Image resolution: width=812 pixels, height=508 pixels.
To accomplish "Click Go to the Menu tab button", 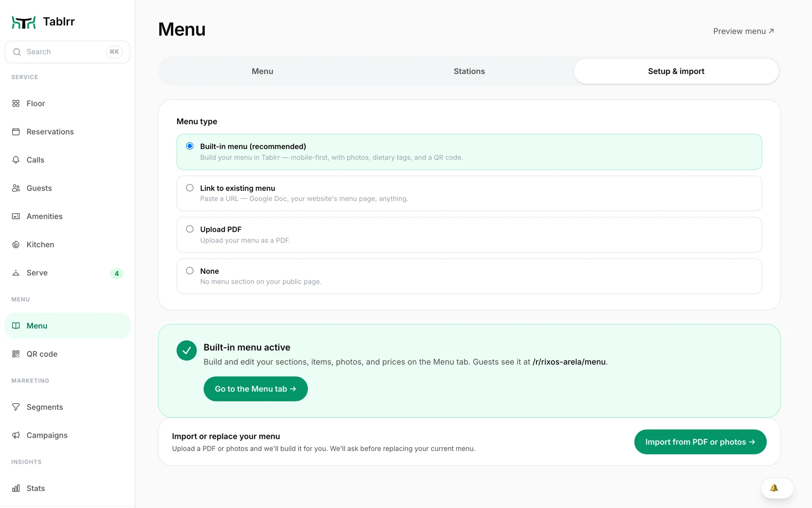I will [x=255, y=389].
